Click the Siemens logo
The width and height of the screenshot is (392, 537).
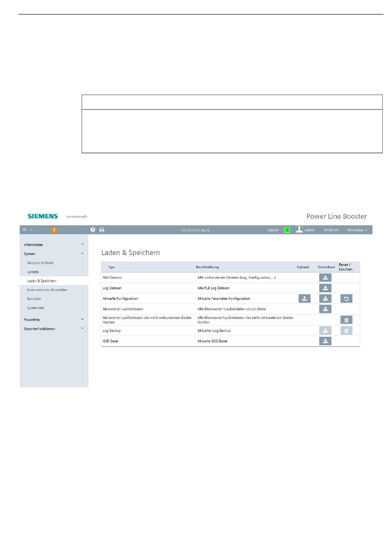(x=43, y=216)
